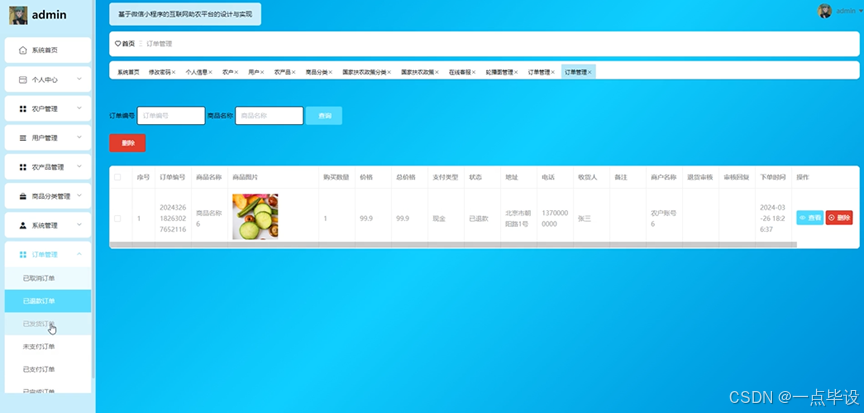Click the grid icon beside 农户管理
The width and height of the screenshot is (864, 413).
(x=23, y=109)
